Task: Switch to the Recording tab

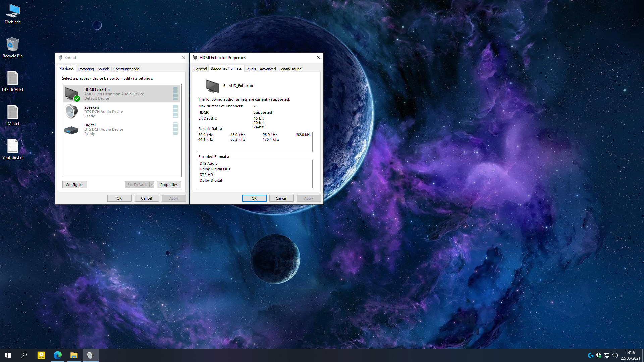Action: click(86, 69)
